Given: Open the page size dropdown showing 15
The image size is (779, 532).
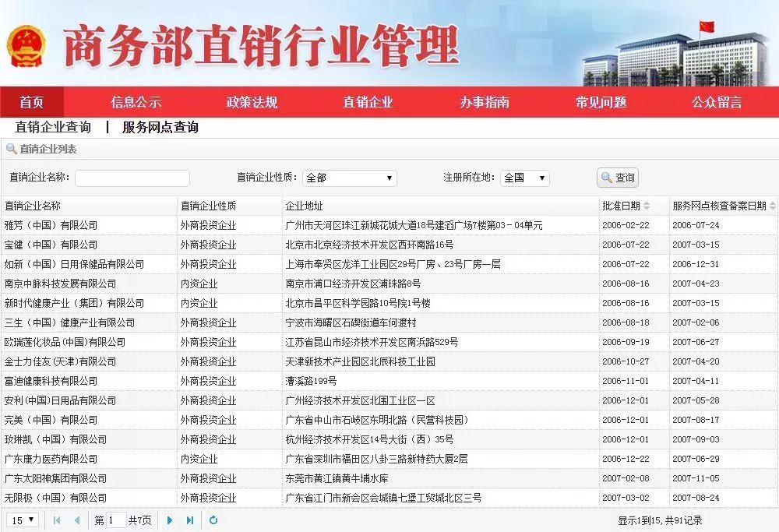Looking at the screenshot, I should tap(22, 520).
